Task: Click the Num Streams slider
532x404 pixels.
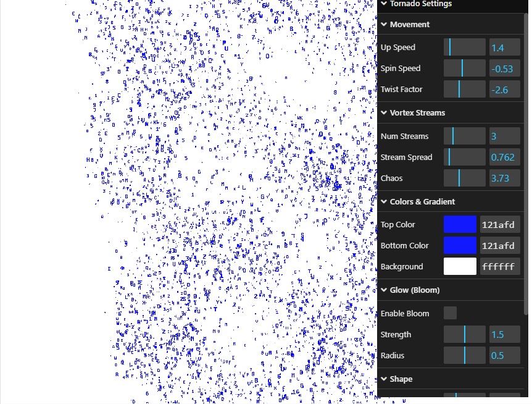Action: 465,137
